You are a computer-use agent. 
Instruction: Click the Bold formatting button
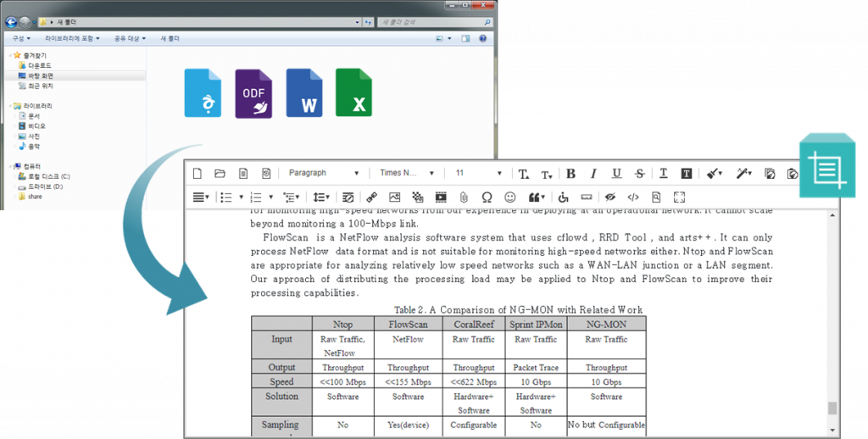pos(570,173)
